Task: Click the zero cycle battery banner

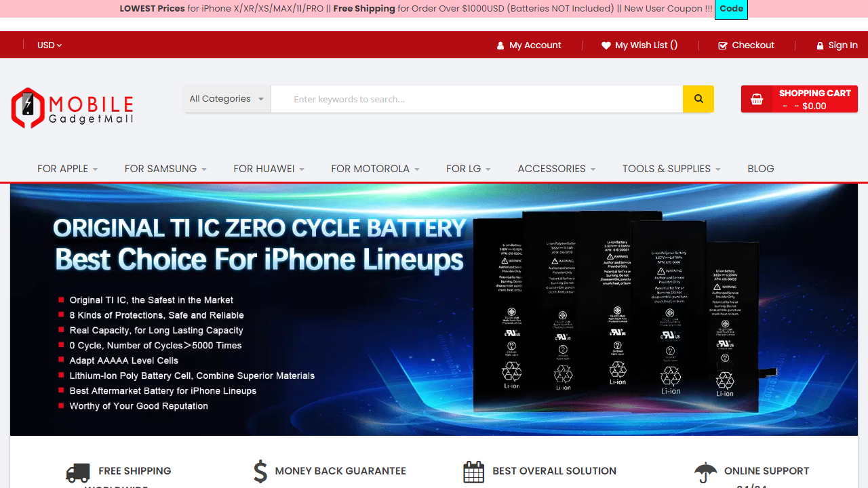Action: pos(434,310)
